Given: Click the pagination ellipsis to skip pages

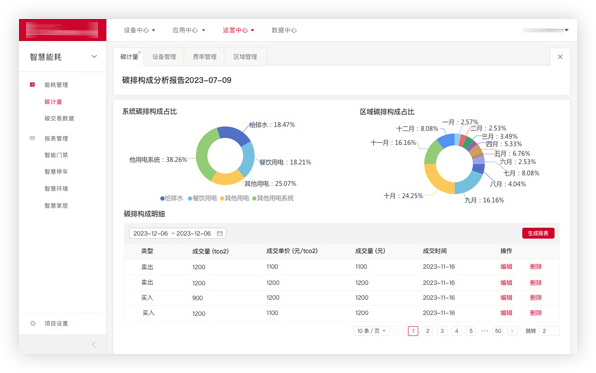Looking at the screenshot, I should [485, 331].
